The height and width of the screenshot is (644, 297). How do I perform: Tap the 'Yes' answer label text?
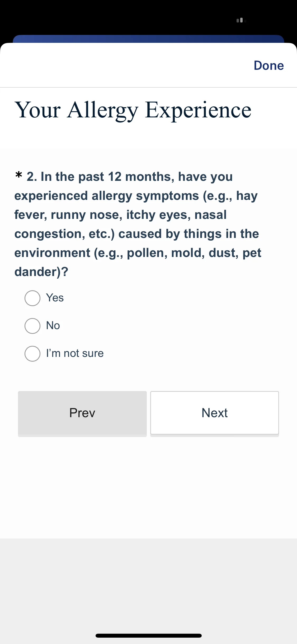click(x=55, y=298)
